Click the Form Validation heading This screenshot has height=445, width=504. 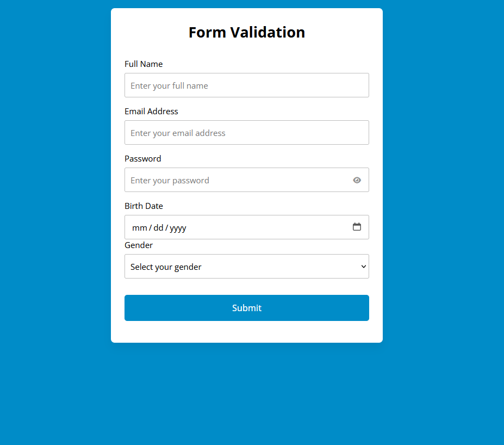click(246, 32)
